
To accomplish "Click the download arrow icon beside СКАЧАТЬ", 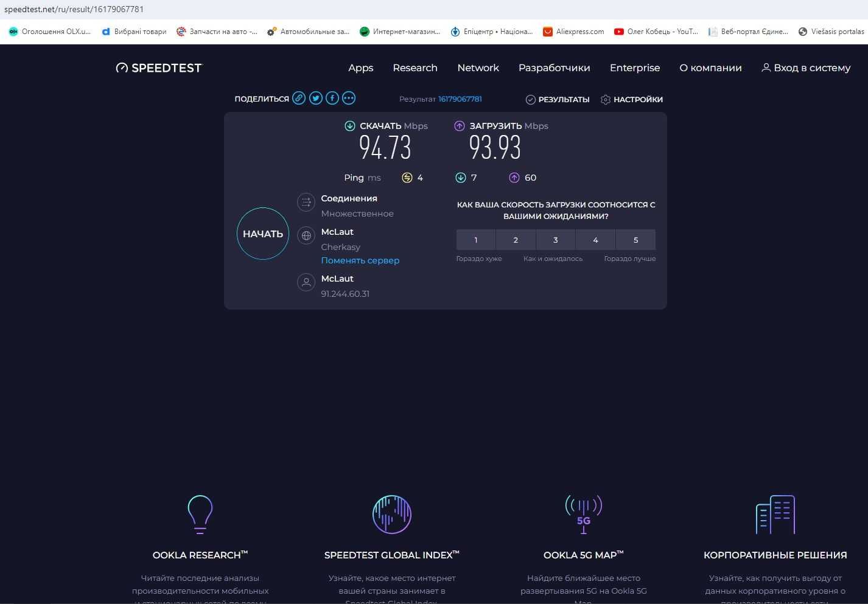I will [350, 126].
